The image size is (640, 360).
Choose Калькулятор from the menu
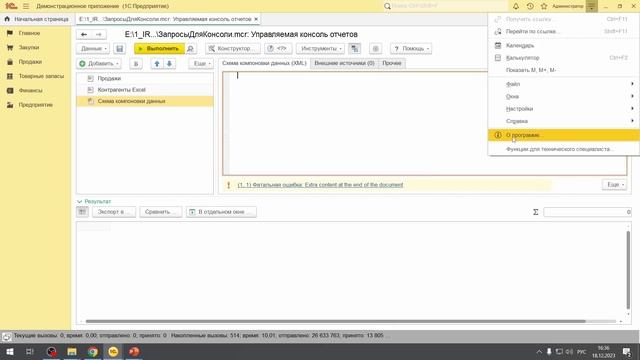tap(564, 58)
